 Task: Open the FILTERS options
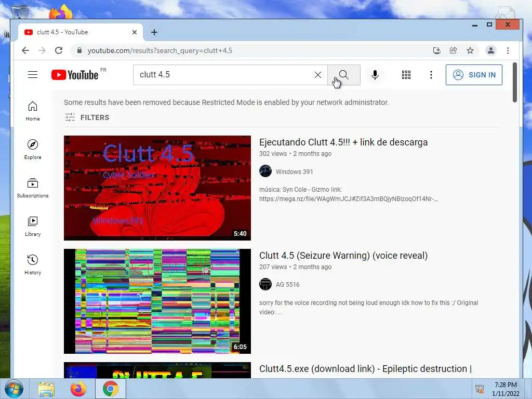point(87,117)
